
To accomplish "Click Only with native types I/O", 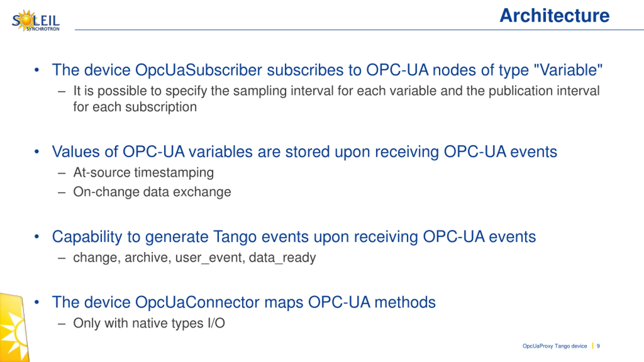I will (149, 323).
